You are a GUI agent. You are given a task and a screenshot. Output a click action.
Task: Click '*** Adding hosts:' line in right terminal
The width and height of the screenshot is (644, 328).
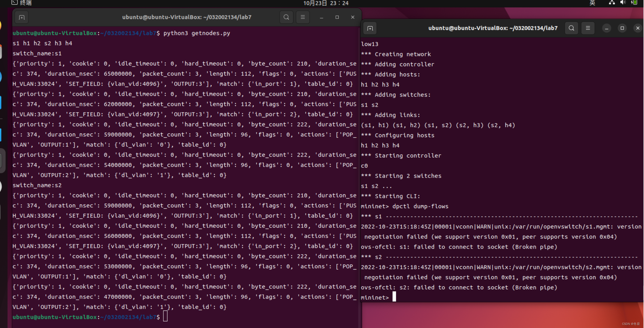click(390, 75)
